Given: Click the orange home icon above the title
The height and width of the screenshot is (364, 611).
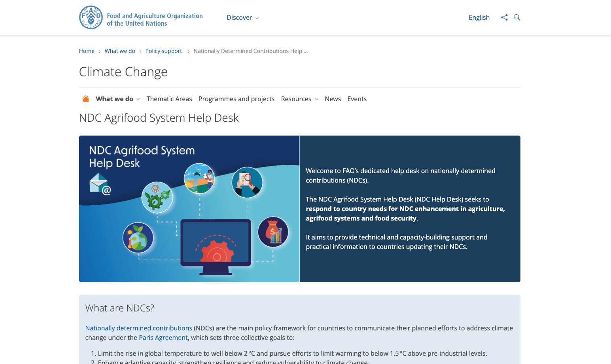Looking at the screenshot, I should point(86,98).
